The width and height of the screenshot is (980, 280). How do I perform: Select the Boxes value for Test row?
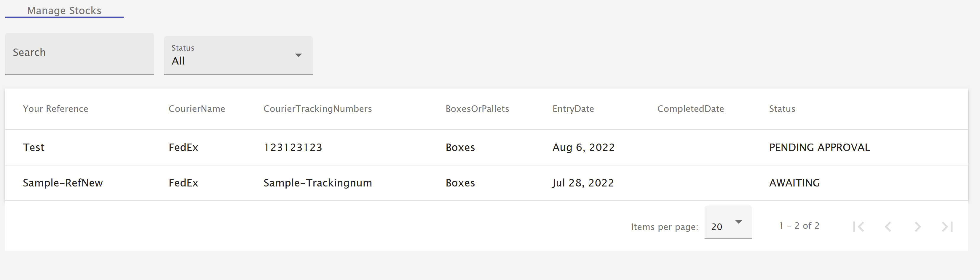click(x=460, y=147)
